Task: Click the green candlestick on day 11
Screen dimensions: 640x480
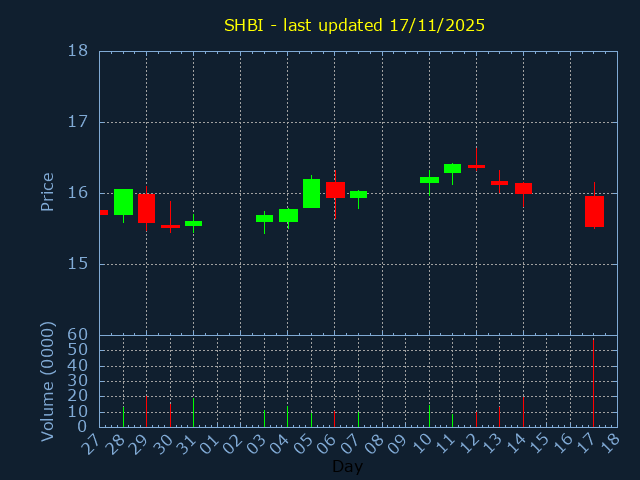Action: pyautogui.click(x=452, y=168)
